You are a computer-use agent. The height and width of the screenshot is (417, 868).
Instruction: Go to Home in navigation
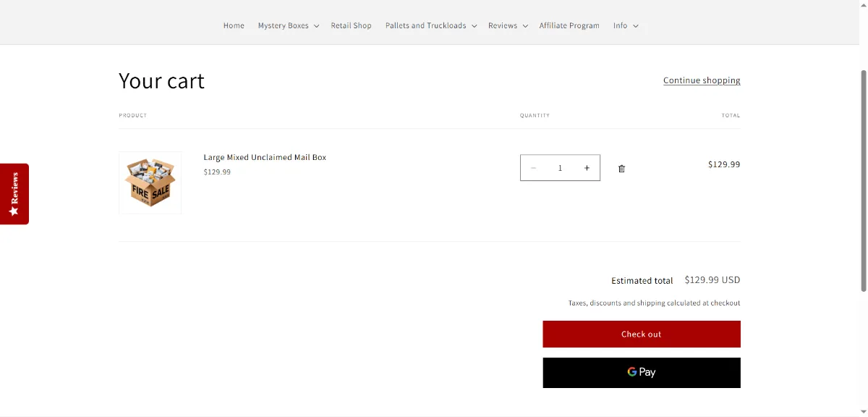coord(234,25)
